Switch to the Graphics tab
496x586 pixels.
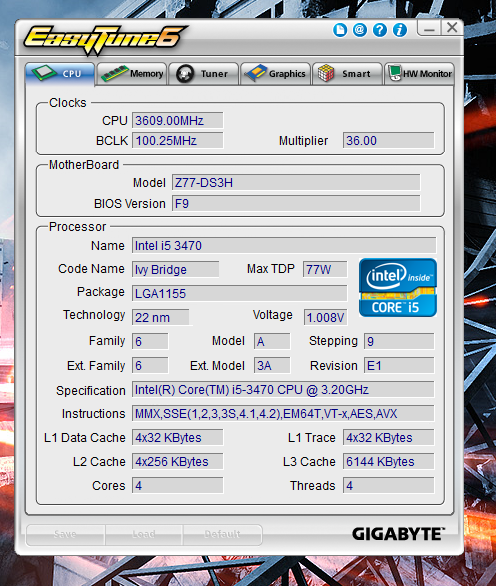click(x=275, y=74)
